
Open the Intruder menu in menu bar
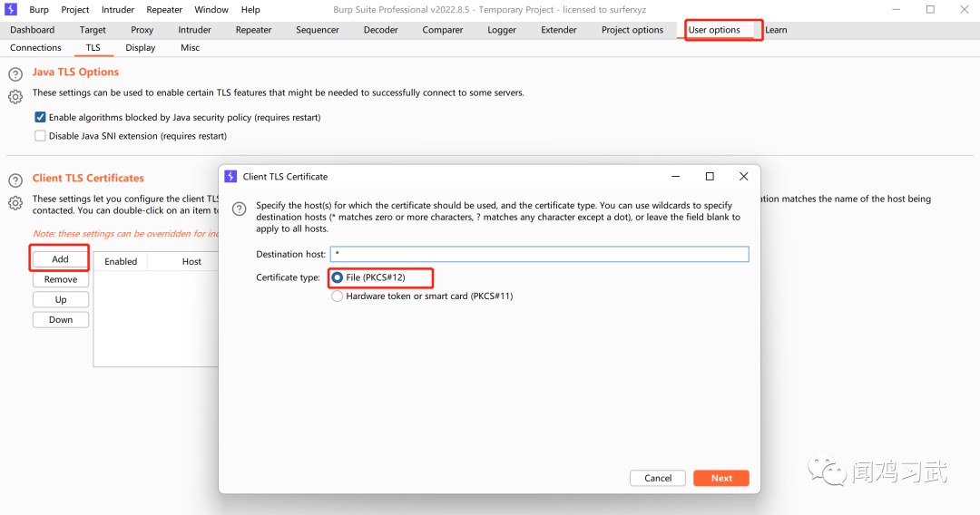pyautogui.click(x=118, y=10)
